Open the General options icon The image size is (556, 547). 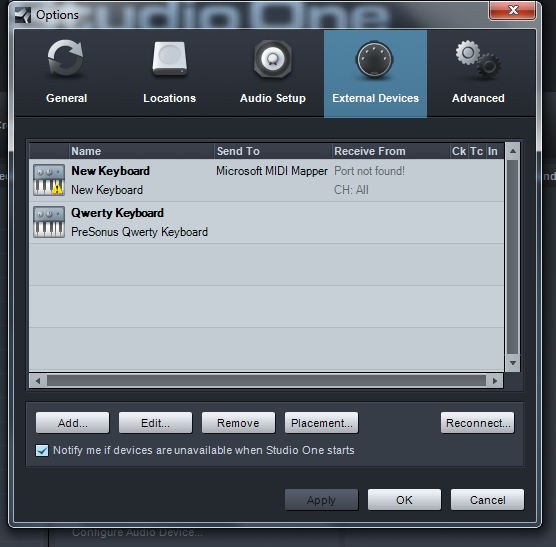pyautogui.click(x=66, y=58)
